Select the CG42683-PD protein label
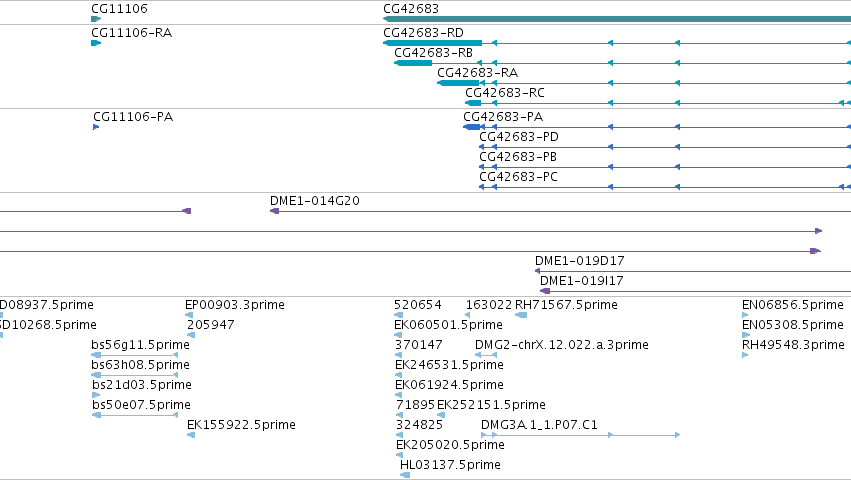Screen dimensions: 851x480 519,137
